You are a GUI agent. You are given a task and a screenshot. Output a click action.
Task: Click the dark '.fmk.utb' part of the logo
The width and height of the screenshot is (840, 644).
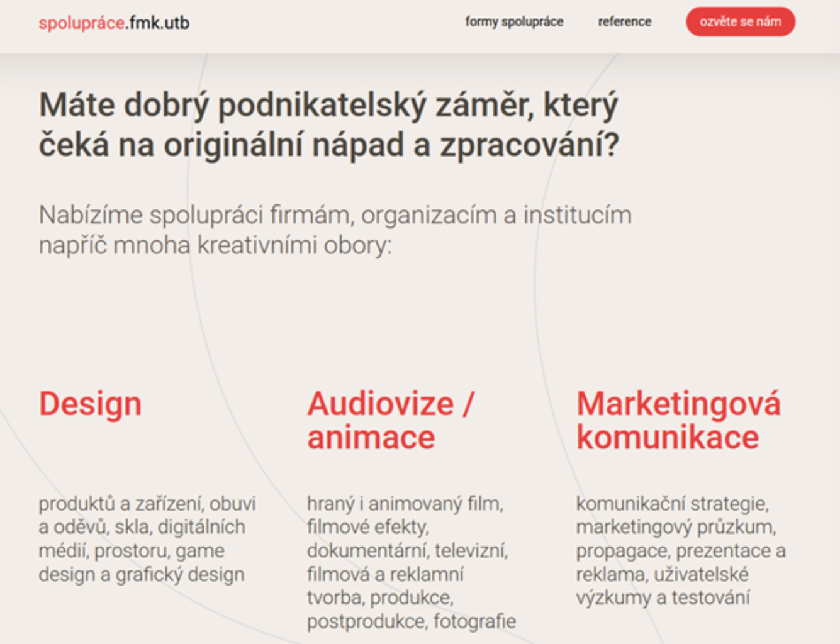(157, 23)
